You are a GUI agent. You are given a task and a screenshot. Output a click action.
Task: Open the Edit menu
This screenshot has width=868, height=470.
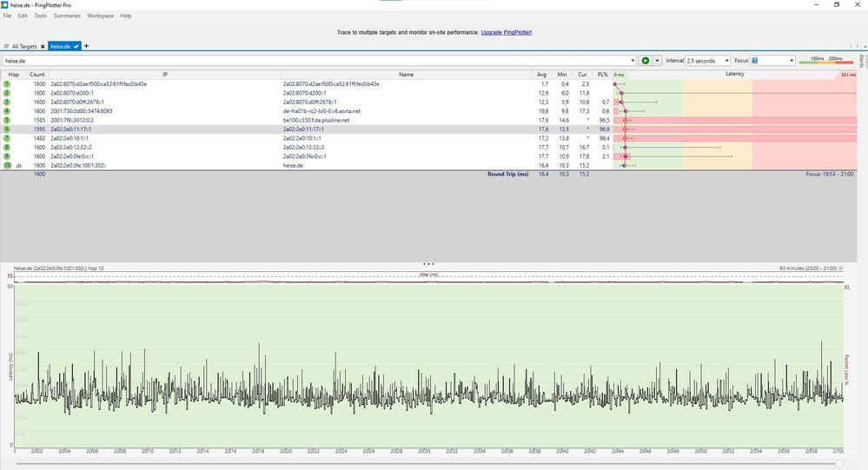coord(23,16)
